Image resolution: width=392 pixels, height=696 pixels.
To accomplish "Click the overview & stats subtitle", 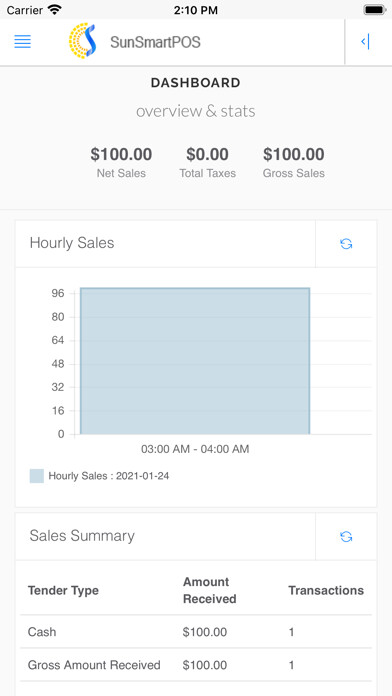I will click(x=196, y=111).
